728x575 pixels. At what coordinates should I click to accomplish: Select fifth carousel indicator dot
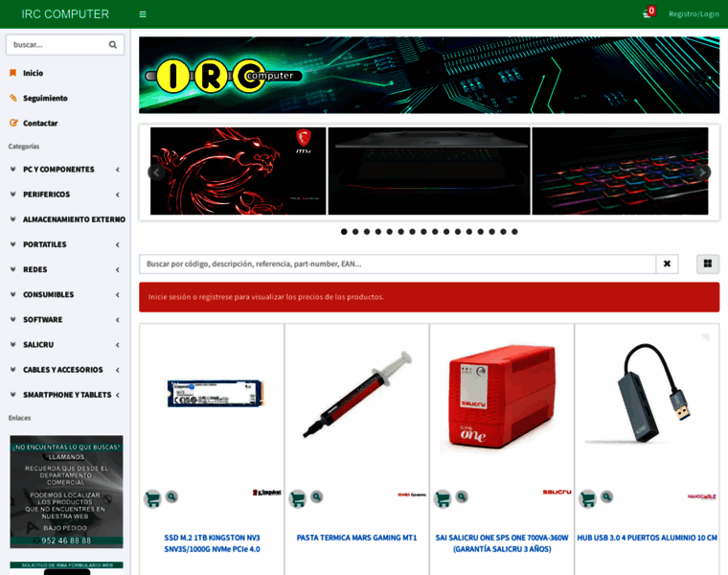(x=390, y=232)
